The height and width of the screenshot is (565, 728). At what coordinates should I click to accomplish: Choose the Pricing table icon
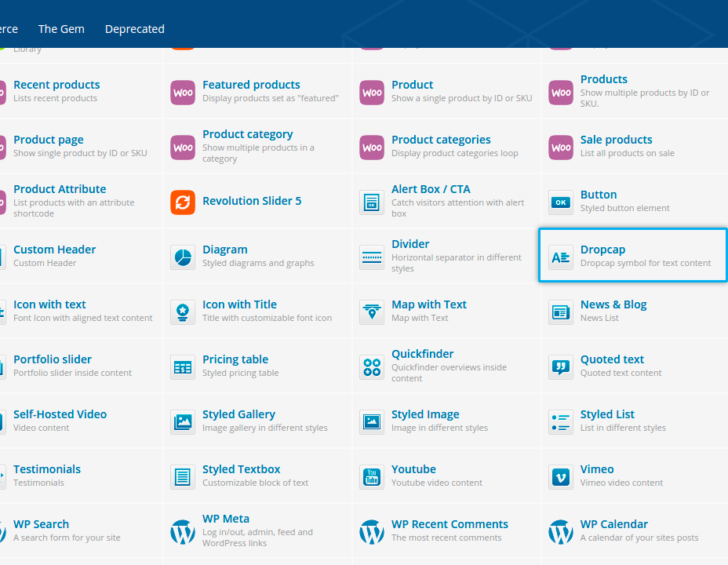click(183, 366)
